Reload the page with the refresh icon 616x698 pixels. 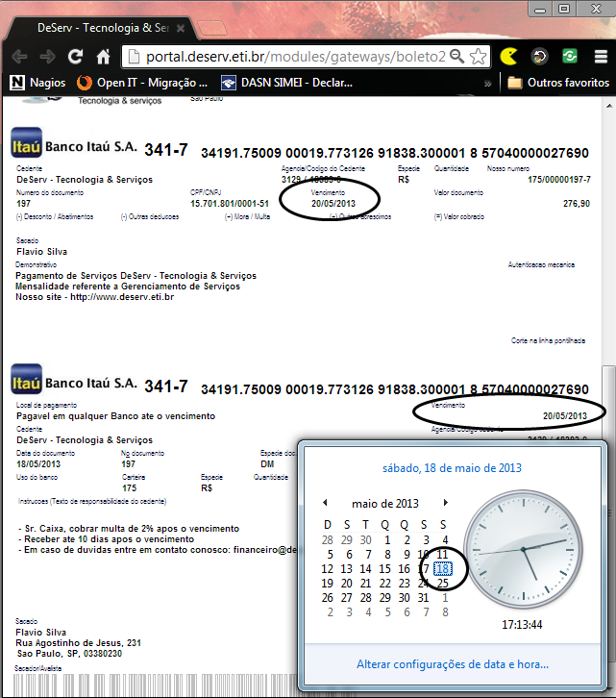pyautogui.click(x=75, y=56)
